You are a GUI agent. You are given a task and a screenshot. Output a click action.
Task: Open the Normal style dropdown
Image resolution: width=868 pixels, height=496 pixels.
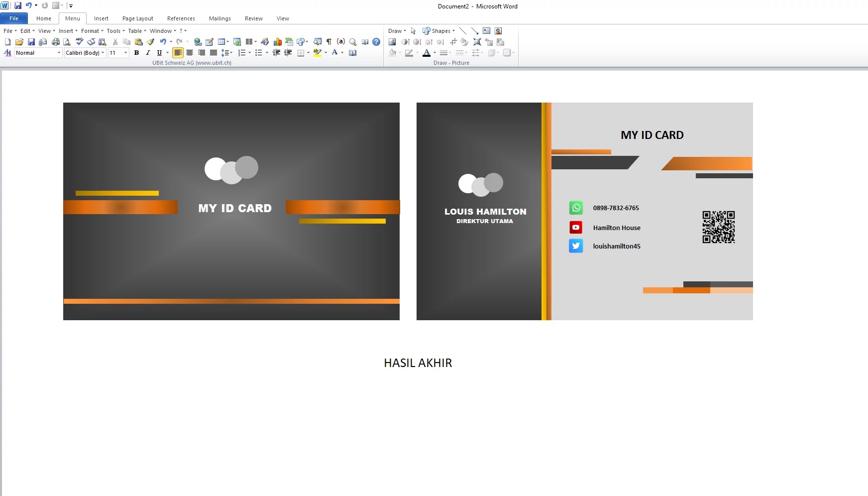[x=59, y=53]
